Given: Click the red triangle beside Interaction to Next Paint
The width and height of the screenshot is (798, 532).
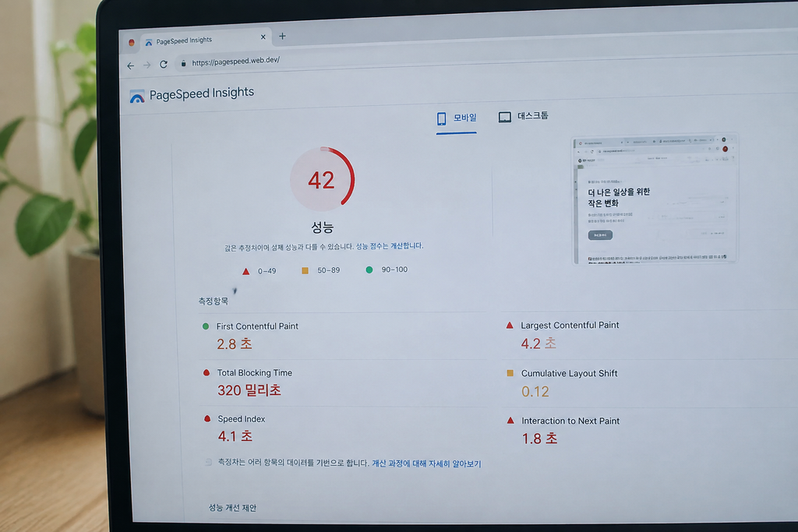Looking at the screenshot, I should [510, 421].
